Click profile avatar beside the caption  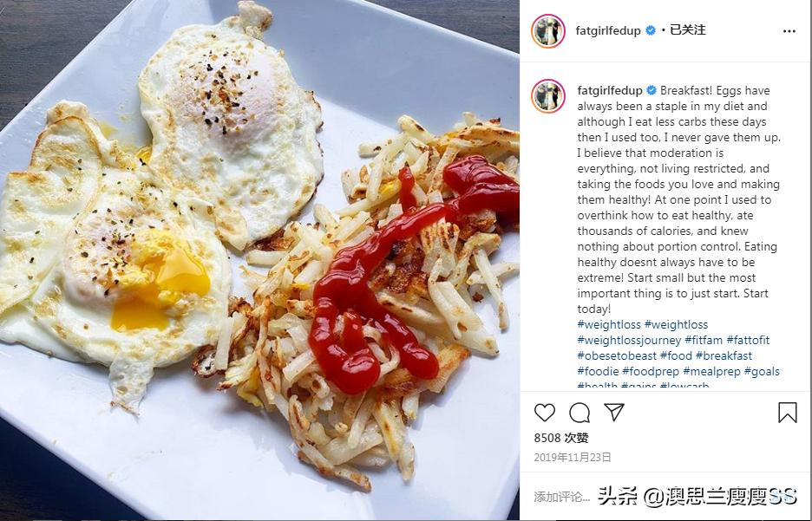pos(548,96)
